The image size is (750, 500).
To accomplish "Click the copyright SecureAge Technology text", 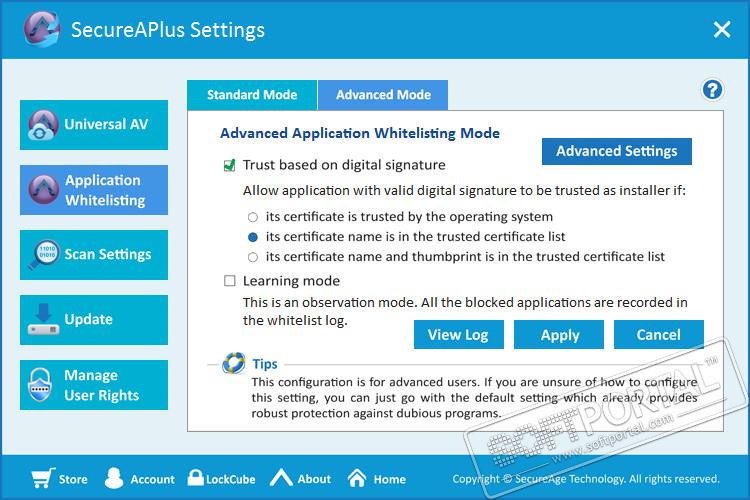I will pyautogui.click(x=586, y=478).
